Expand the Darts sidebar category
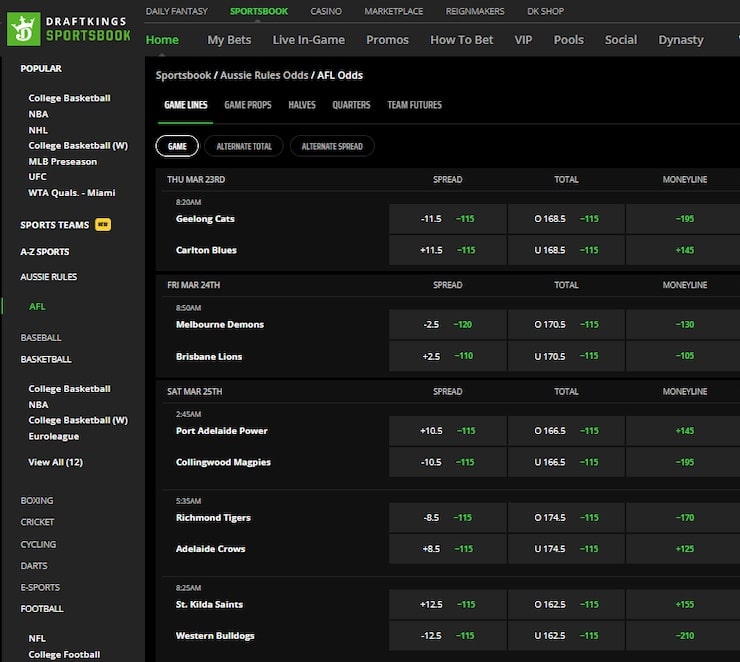Image resolution: width=740 pixels, height=662 pixels. point(34,566)
